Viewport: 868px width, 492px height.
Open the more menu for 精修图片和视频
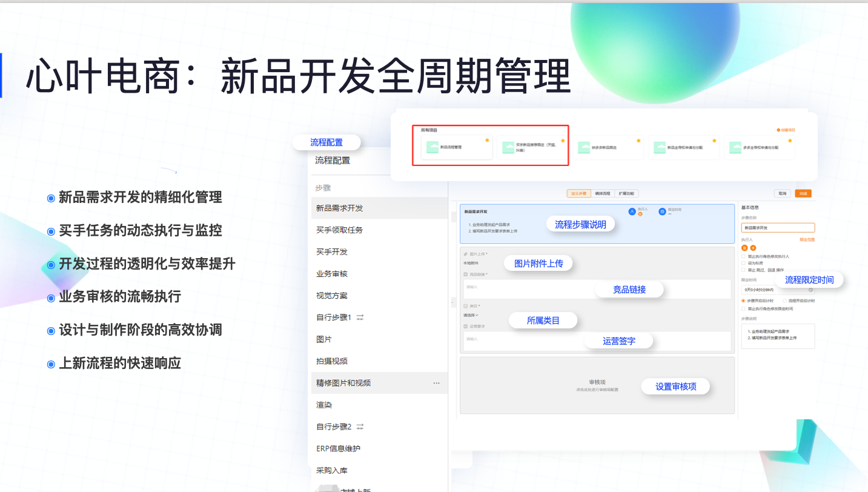[x=436, y=383]
